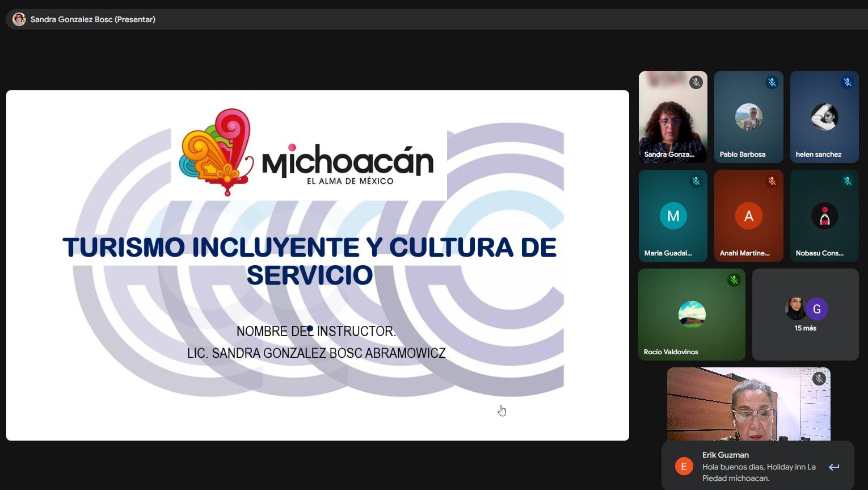Click Erik Guzman's orange E avatar

click(x=684, y=467)
